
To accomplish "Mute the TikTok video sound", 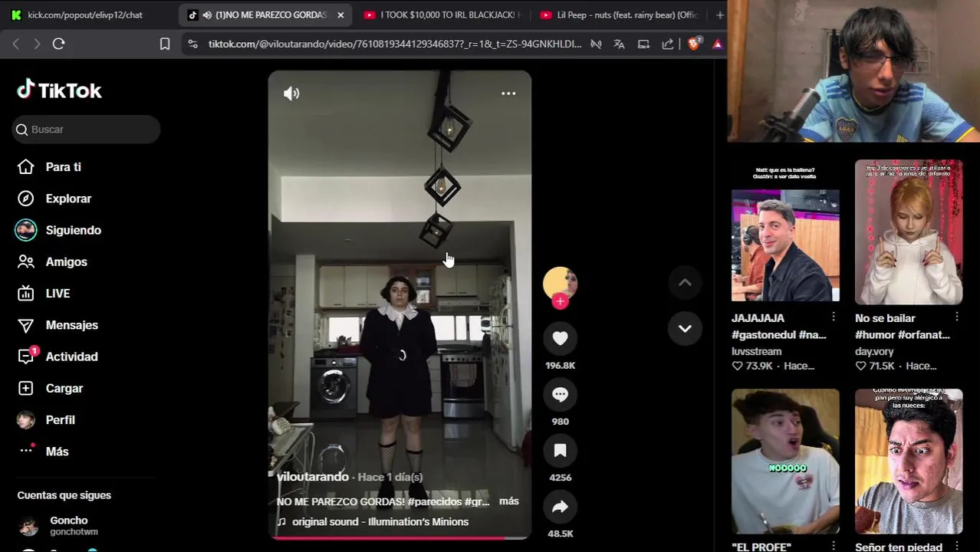I will (x=291, y=94).
